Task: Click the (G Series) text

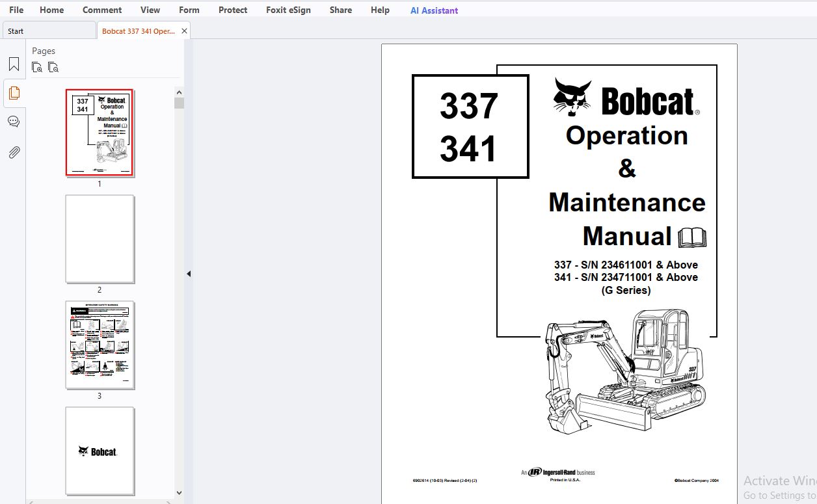Action: click(626, 290)
